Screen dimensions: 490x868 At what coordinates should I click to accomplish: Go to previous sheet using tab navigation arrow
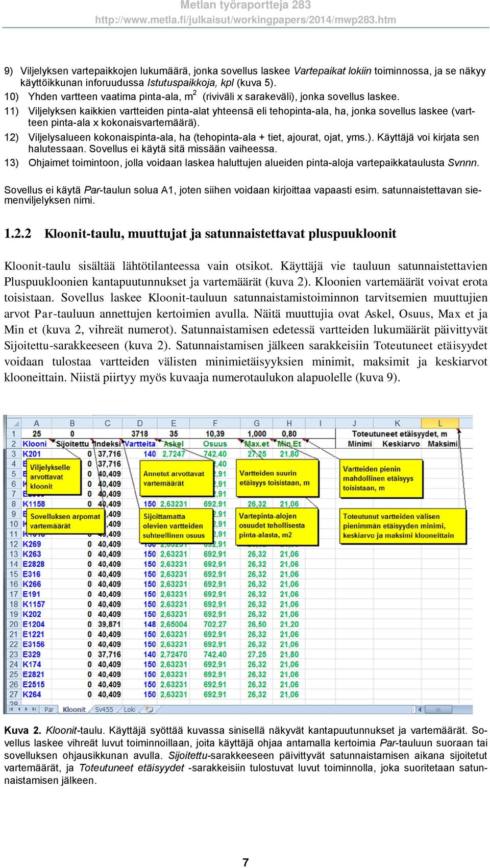point(19,709)
